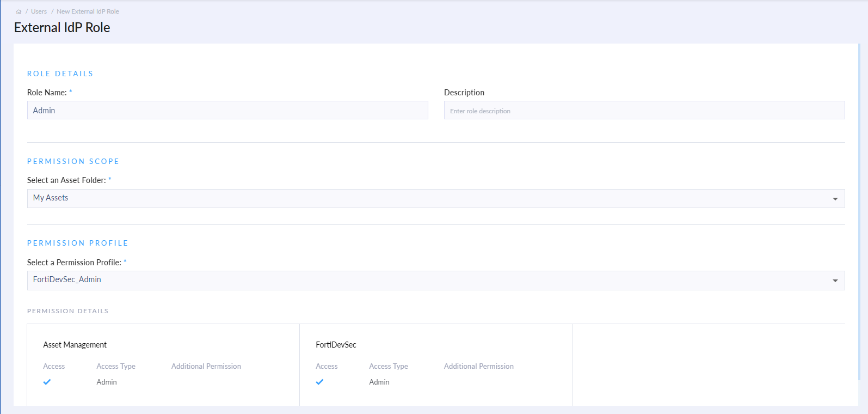This screenshot has height=414, width=868.
Task: Click the New External IdP Role breadcrumb
Action: tap(88, 11)
